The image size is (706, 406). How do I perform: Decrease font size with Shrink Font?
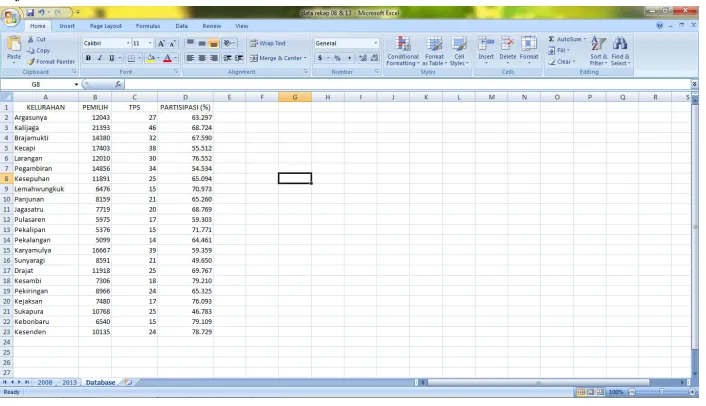(172, 43)
